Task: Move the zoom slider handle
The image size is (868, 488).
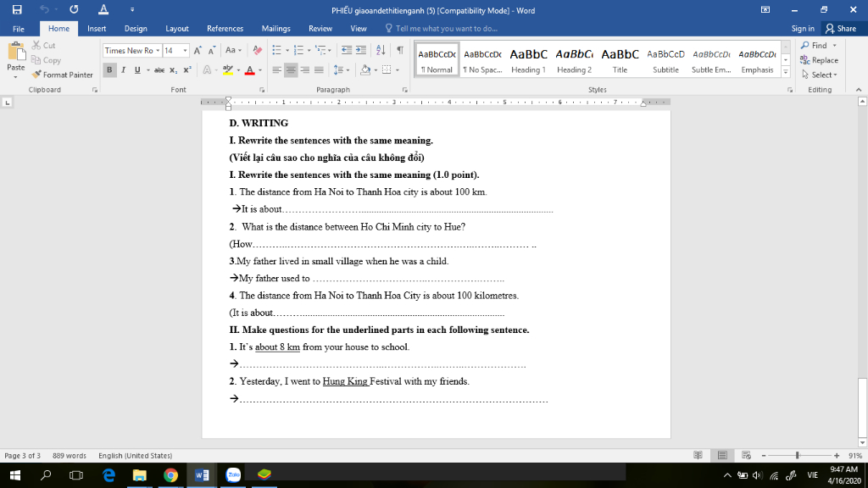Action: [797, 455]
